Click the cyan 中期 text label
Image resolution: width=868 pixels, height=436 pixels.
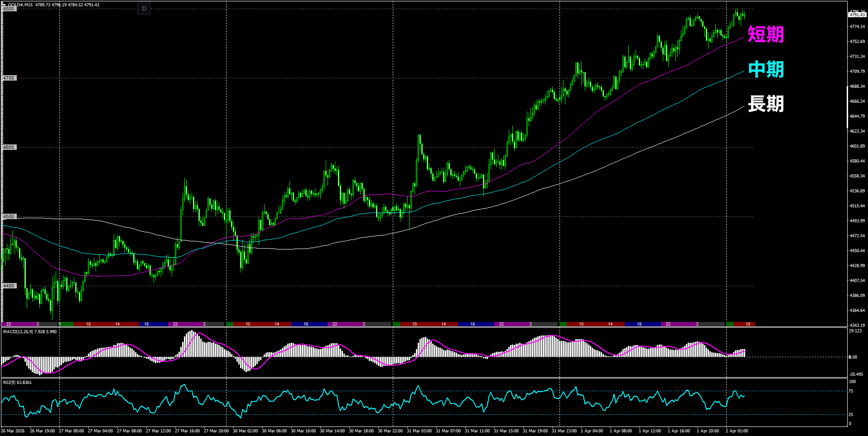click(x=766, y=69)
